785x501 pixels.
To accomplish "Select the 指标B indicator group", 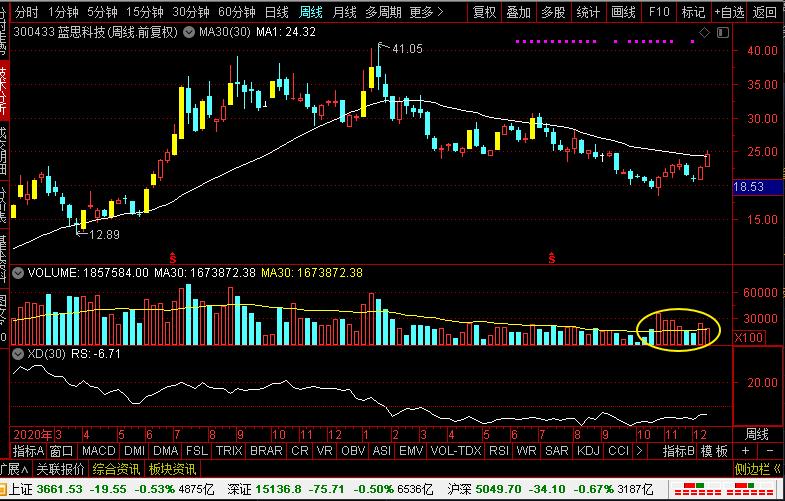I will (x=678, y=451).
